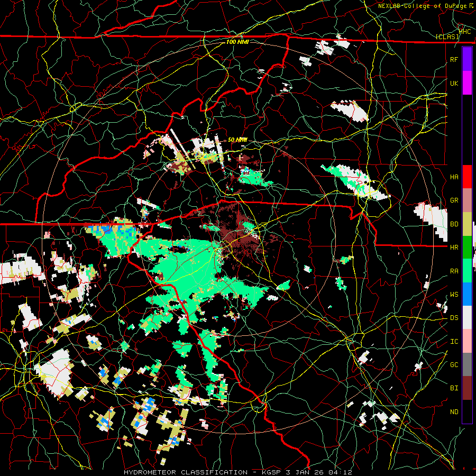Click the 3 JAN 26 04:12 timestamp

coord(319,472)
